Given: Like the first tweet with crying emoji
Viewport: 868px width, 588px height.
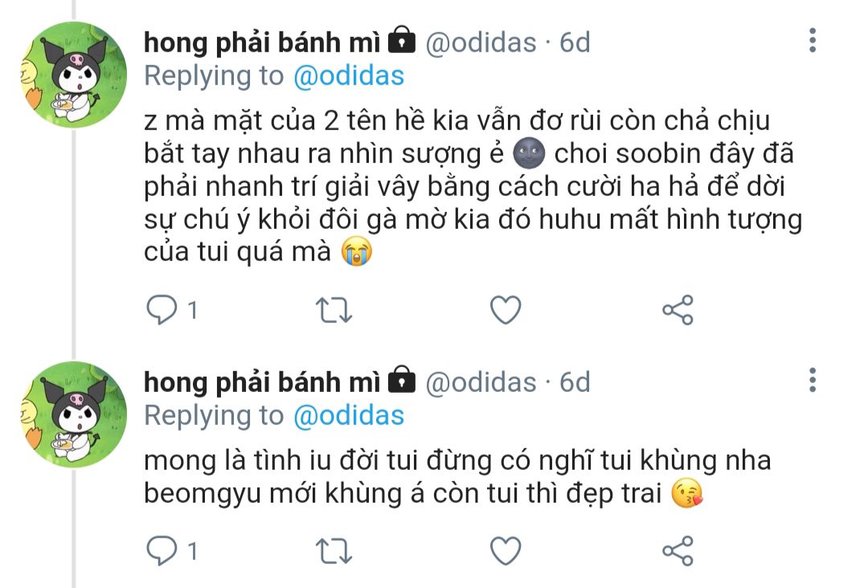Looking at the screenshot, I should pos(506,310).
